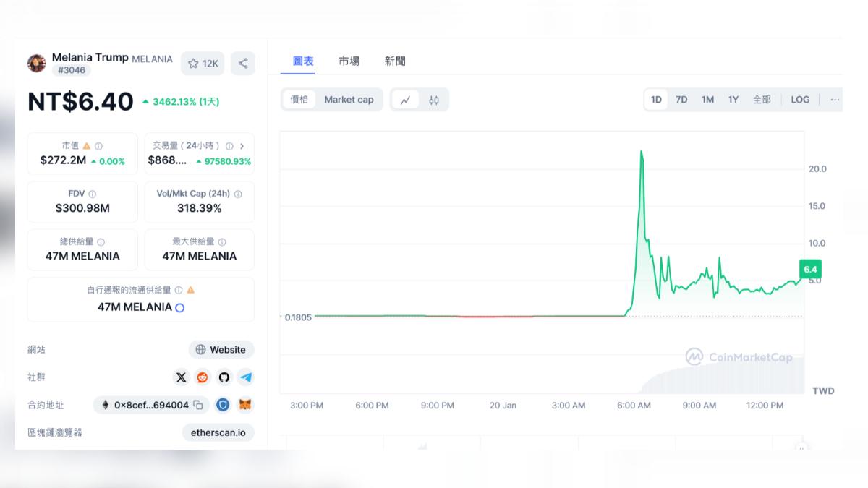This screenshot has height=488, width=868.
Task: Switch to the 新聞 tab
Action: (x=395, y=61)
